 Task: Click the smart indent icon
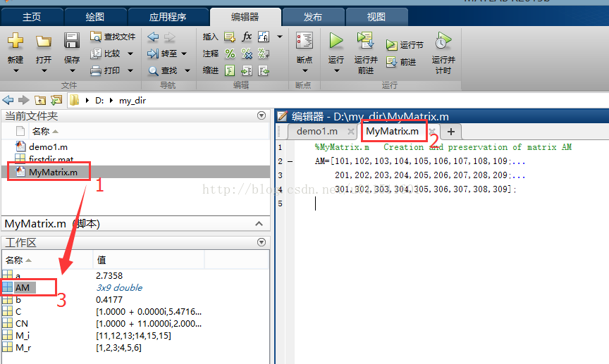pos(230,70)
